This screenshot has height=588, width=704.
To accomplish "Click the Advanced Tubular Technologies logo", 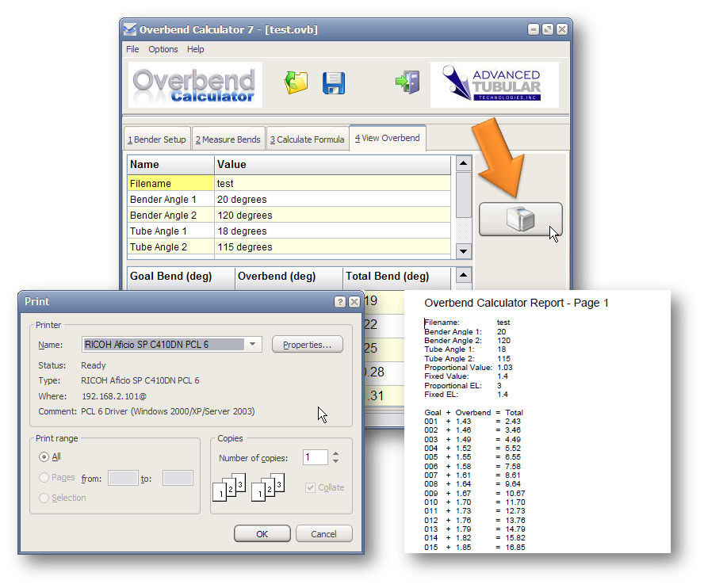I will (x=495, y=85).
